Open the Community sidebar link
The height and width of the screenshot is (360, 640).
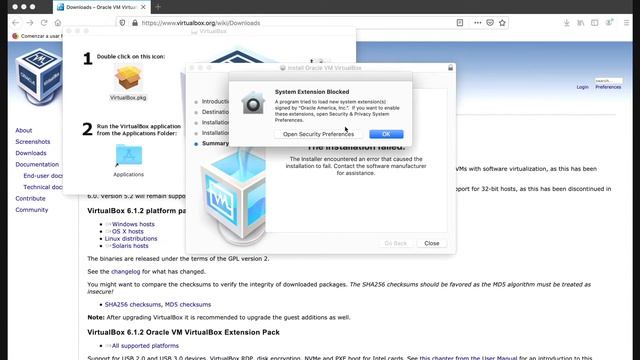pyautogui.click(x=31, y=210)
